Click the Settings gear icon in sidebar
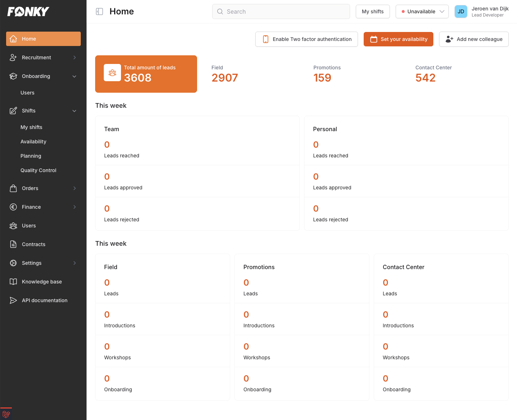Viewport: 517px width, 420px height. (x=13, y=263)
